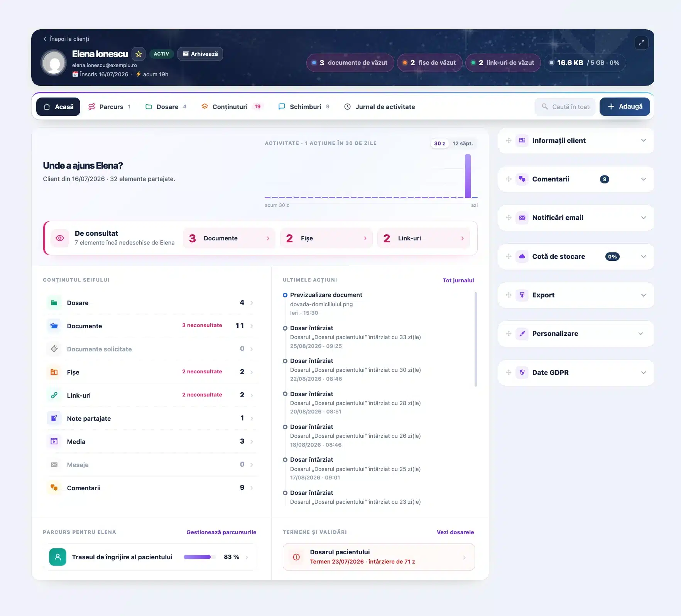Click the Notificări email envelope icon
Image resolution: width=681 pixels, height=616 pixels.
click(x=522, y=218)
